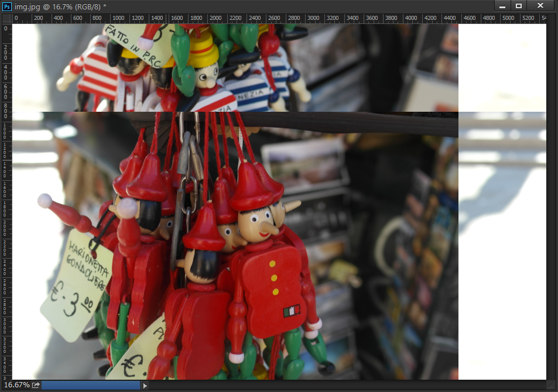Click the Italian flag on red puppet
Screen dimensions: 558x392
(291, 311)
